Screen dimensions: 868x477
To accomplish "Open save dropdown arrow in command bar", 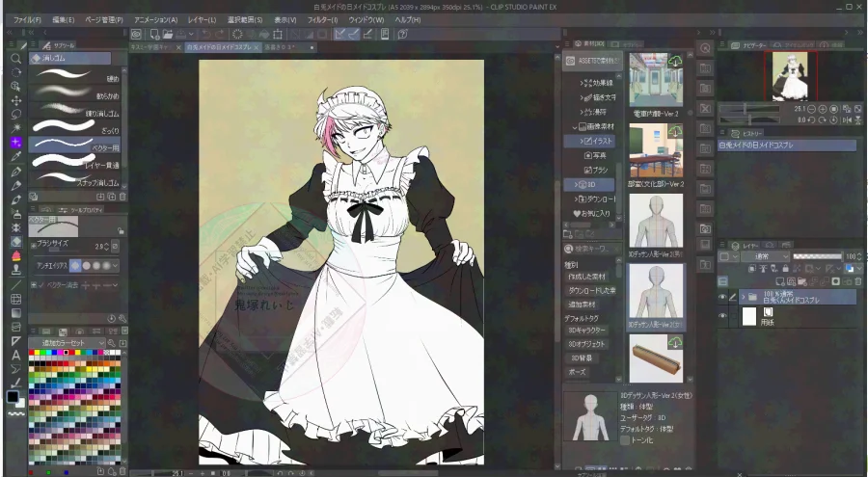I will [191, 35].
